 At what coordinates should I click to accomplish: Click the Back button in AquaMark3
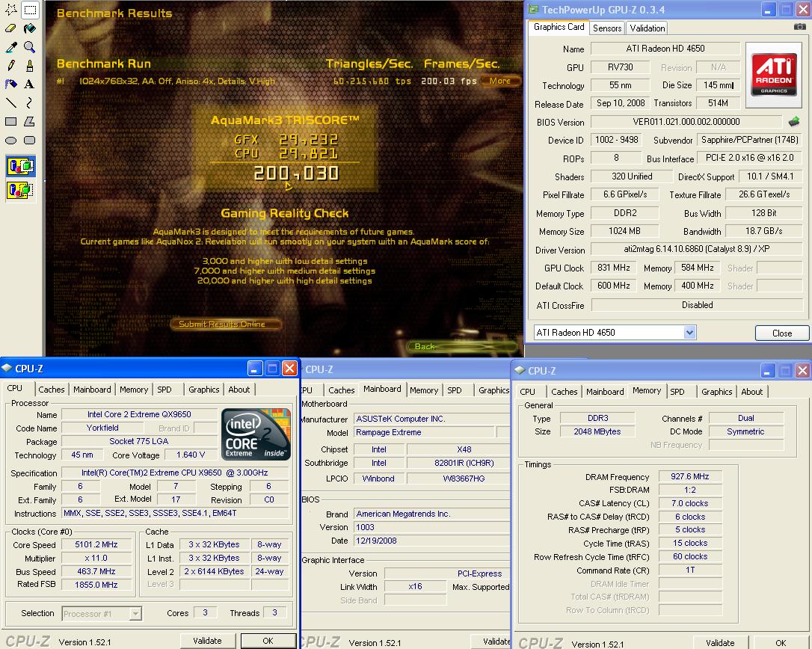tap(462, 346)
